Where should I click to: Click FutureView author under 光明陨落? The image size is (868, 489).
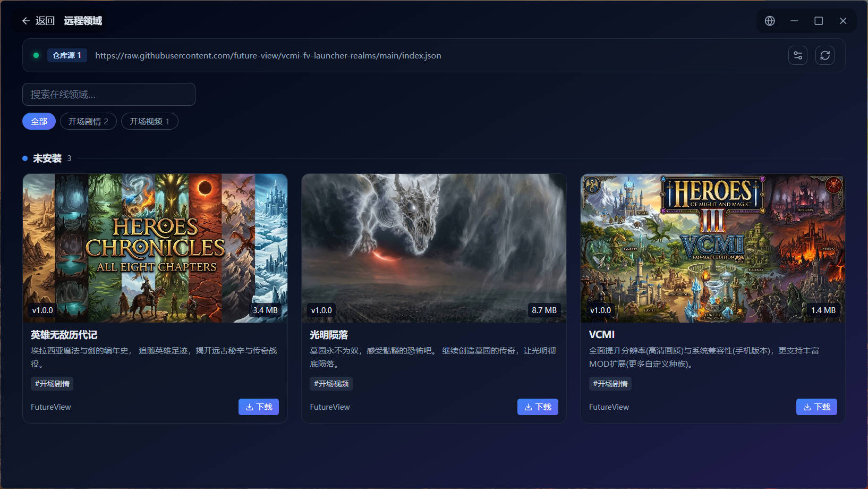coord(330,407)
